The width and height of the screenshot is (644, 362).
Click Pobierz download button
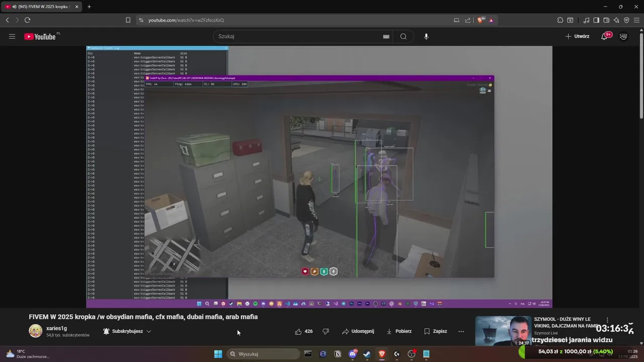coord(399,331)
